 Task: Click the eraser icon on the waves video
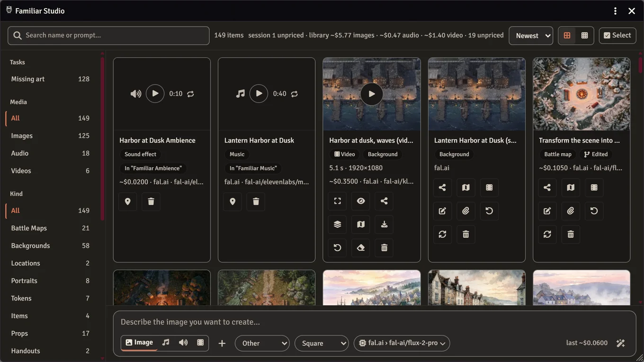click(x=361, y=247)
